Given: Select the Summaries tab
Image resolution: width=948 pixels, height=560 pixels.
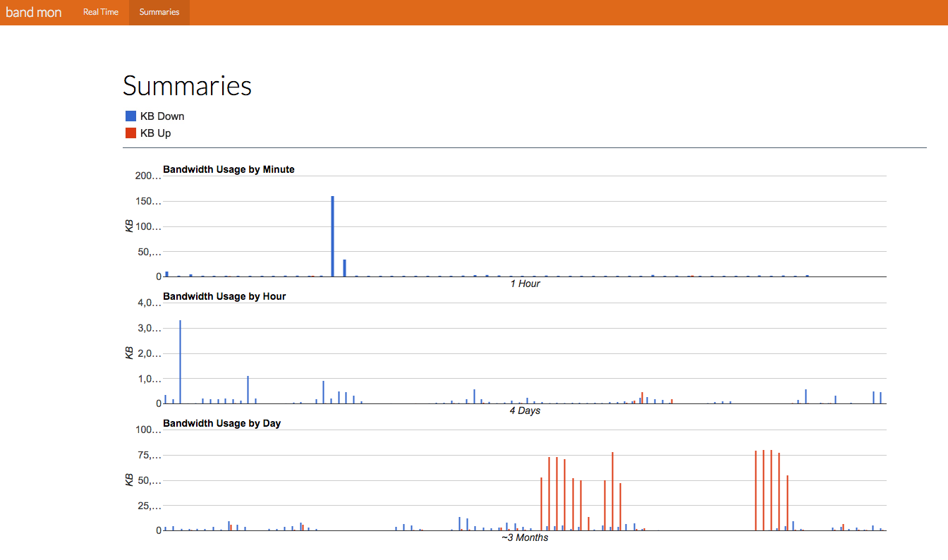Looking at the screenshot, I should pyautogui.click(x=159, y=12).
